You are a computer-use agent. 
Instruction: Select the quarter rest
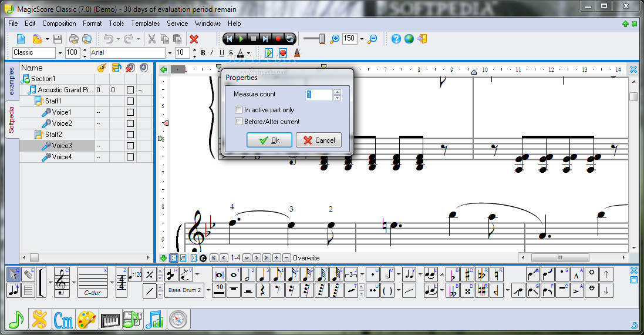(x=262, y=290)
